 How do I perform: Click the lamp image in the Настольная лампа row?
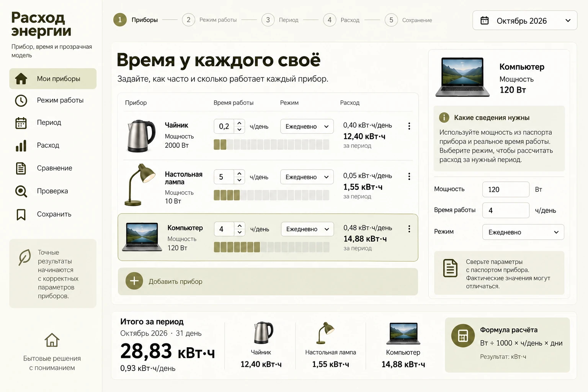click(x=140, y=185)
